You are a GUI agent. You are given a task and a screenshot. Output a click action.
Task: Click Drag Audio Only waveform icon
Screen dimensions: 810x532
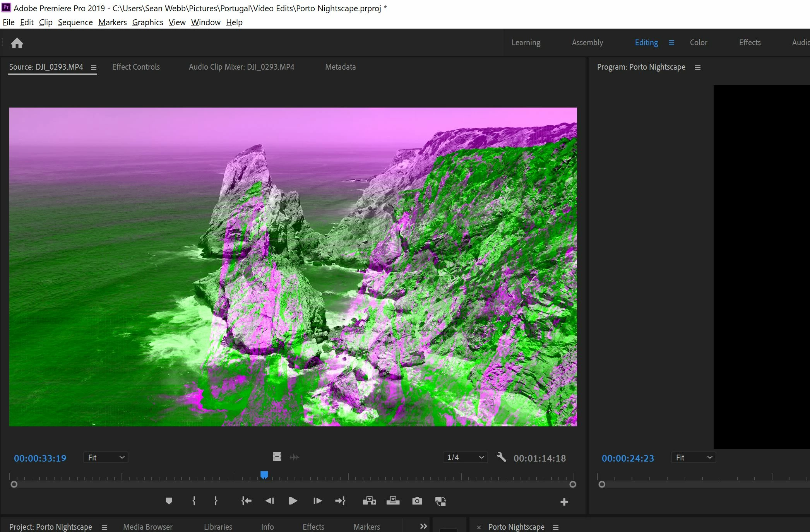295,457
